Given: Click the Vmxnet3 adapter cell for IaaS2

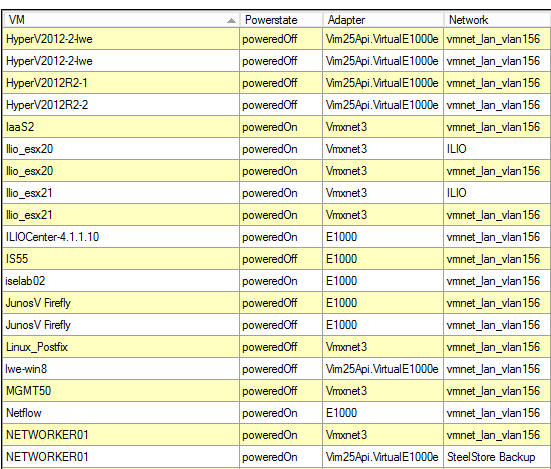Looking at the screenshot, I should [383, 127].
